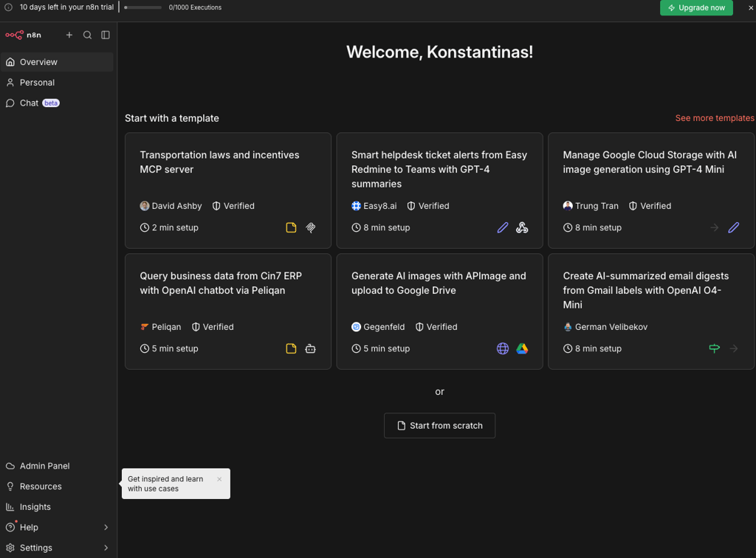Click the n8n logo icon
Screen dimensions: 756x558
[x=15, y=35]
